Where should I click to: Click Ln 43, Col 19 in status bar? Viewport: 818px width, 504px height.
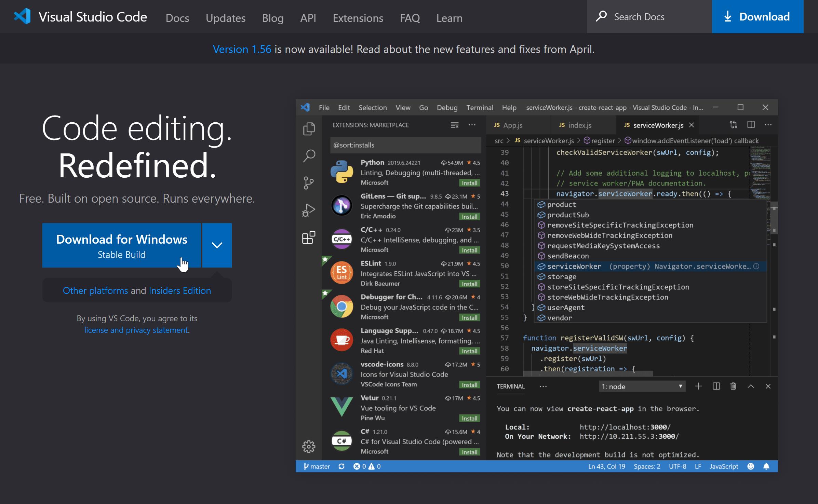click(606, 466)
